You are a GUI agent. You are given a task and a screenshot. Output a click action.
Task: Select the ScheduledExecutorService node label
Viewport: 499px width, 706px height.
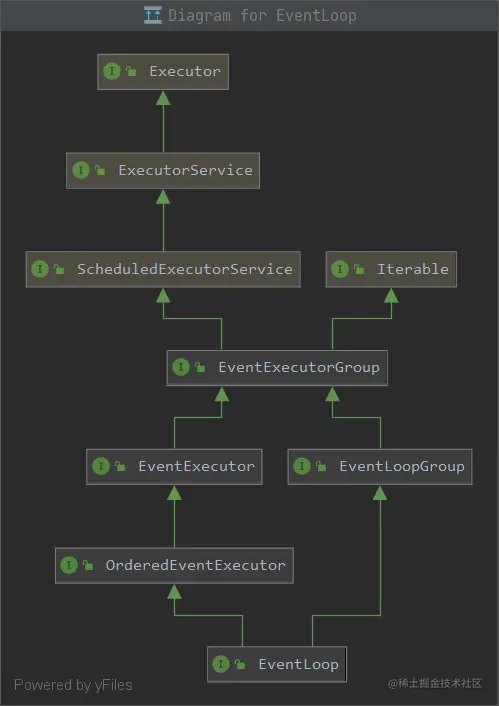[x=185, y=269]
